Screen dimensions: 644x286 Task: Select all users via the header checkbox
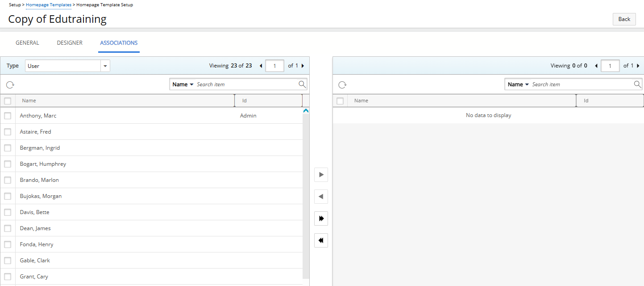click(8, 101)
